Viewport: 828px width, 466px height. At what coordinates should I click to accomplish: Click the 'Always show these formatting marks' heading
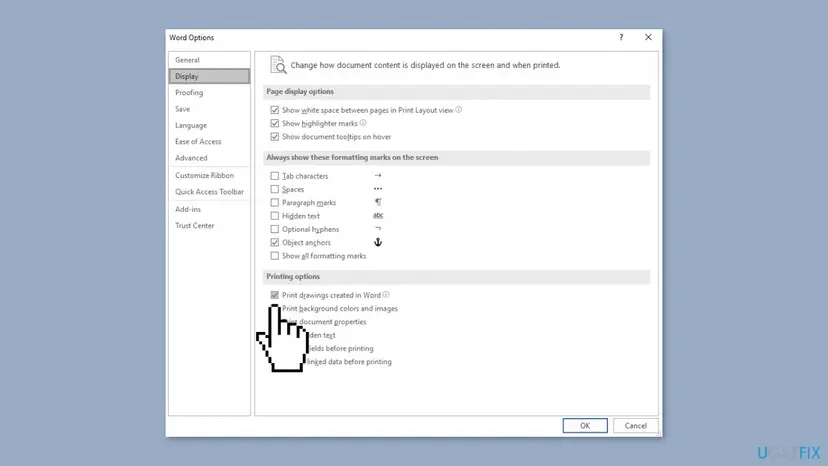coord(352,157)
